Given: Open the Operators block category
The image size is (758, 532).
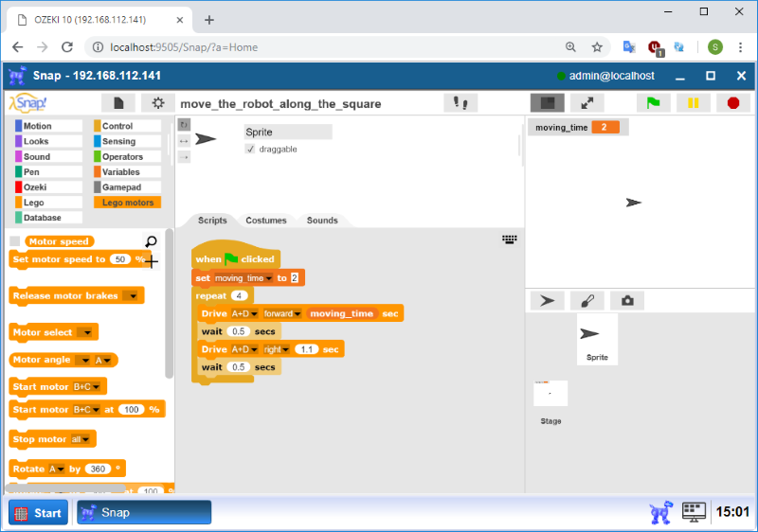Looking at the screenshot, I should click(x=127, y=156).
